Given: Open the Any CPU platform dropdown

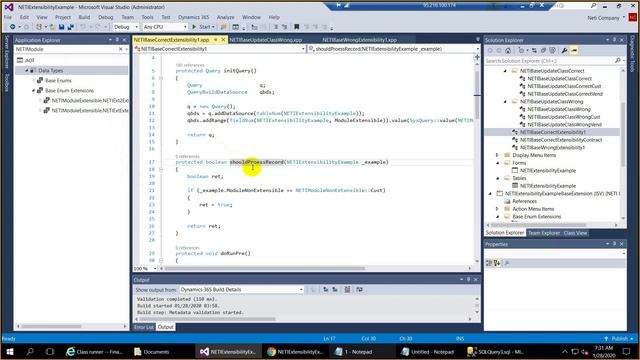Looking at the screenshot, I should tap(164, 27).
